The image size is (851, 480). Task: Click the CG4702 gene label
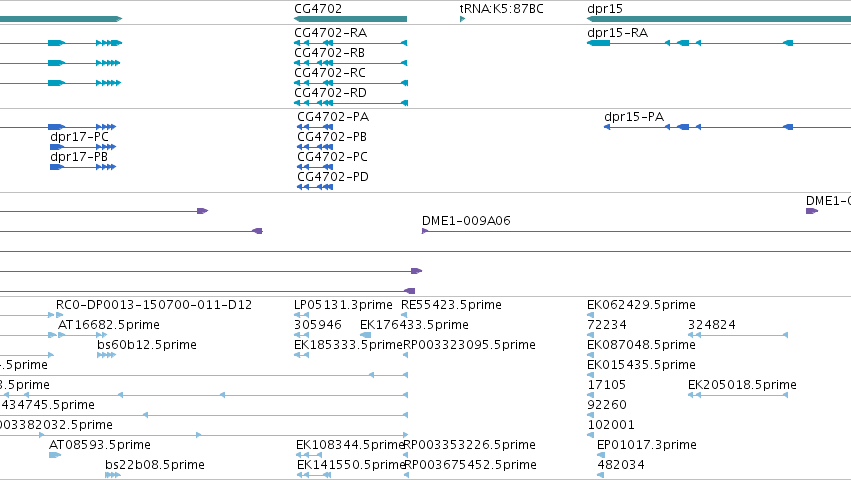[x=318, y=9]
